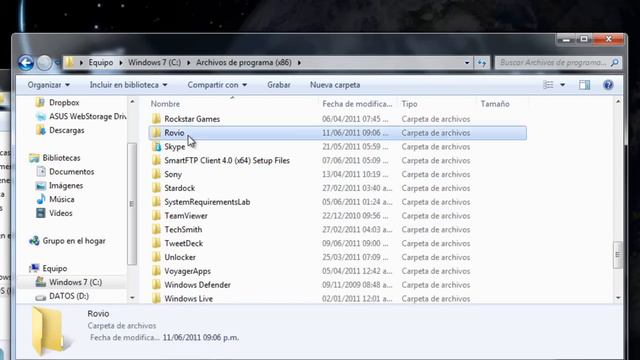The height and width of the screenshot is (360, 640).
Task: Select Windows 7 (C:) in navigation pane
Action: [76, 282]
